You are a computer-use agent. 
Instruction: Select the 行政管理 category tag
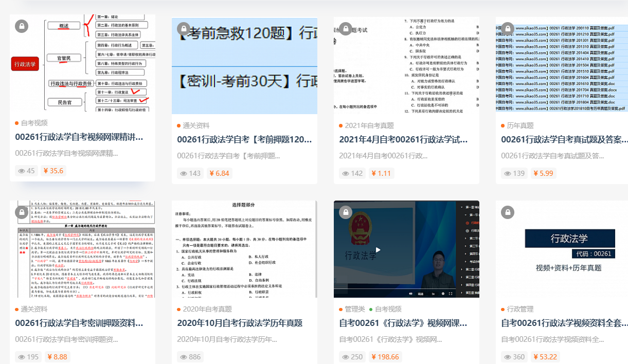521,309
